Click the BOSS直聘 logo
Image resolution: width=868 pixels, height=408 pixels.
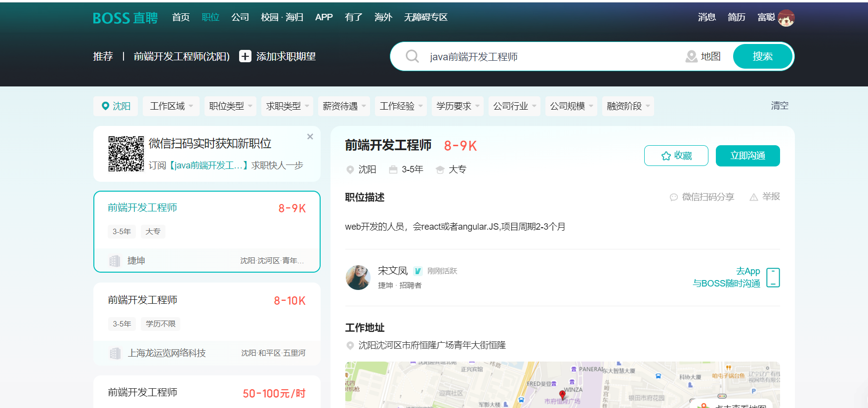click(125, 18)
